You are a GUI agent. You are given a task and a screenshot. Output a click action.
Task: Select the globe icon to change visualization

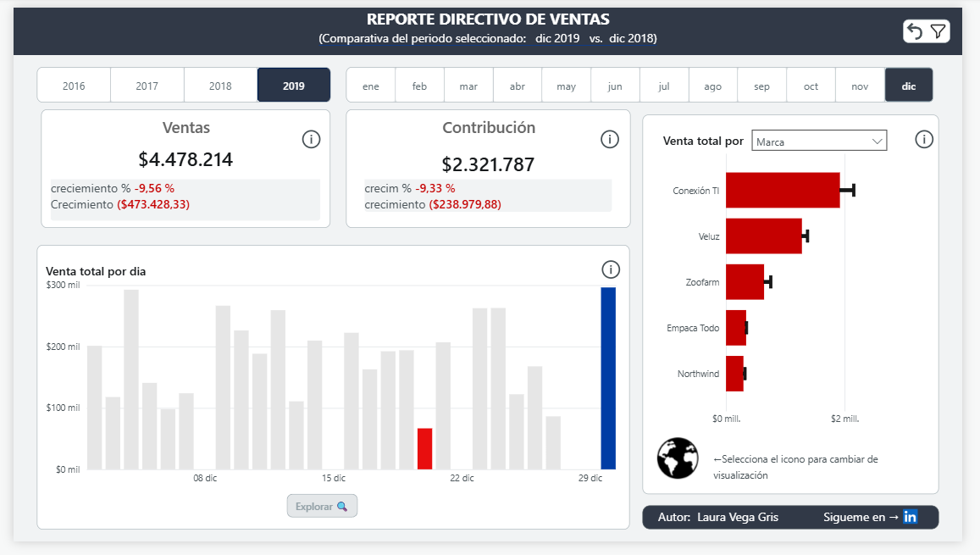(x=678, y=458)
